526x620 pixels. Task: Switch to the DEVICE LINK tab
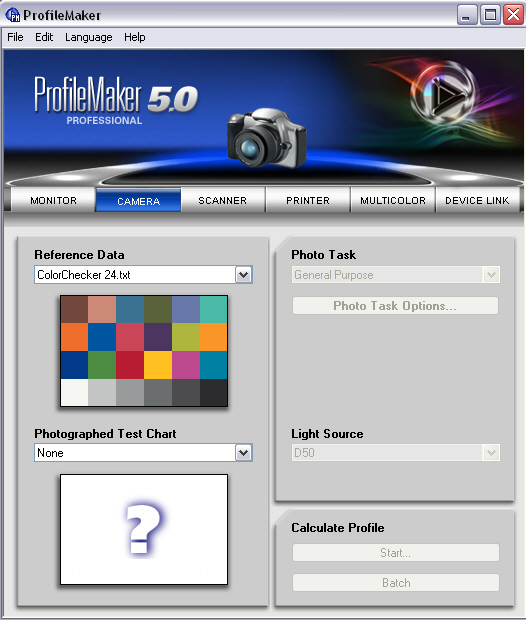[x=477, y=200]
